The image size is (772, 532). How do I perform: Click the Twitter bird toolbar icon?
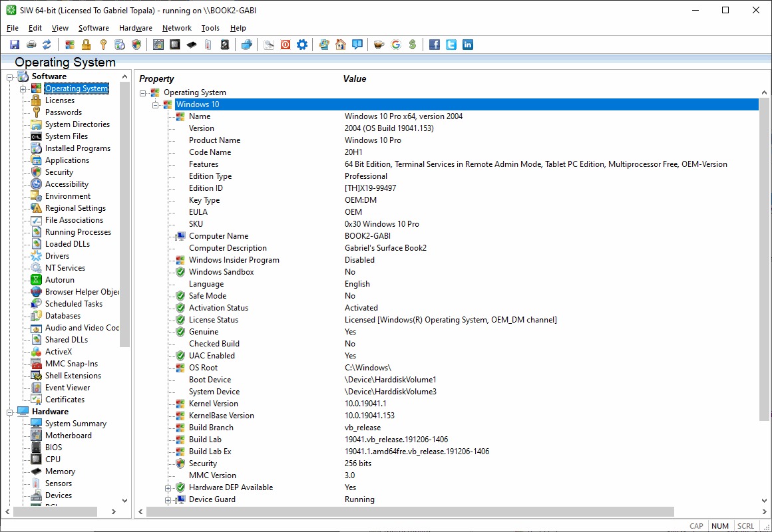pos(451,45)
